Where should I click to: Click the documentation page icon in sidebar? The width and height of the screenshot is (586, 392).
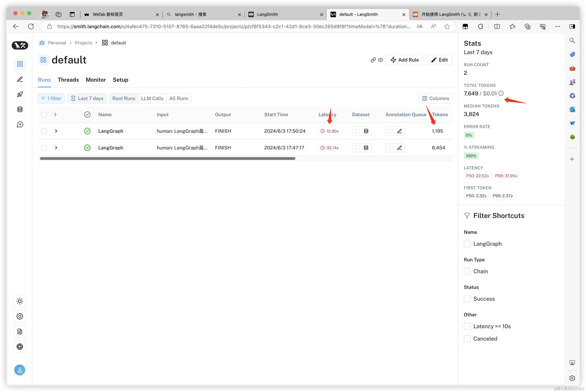20,332
